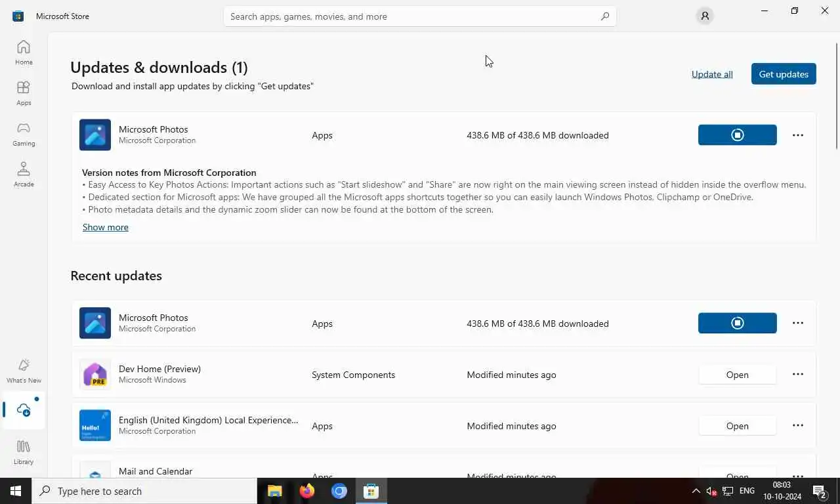Click the Microsoft Store logo in title bar
The image size is (840, 504).
[x=18, y=16]
